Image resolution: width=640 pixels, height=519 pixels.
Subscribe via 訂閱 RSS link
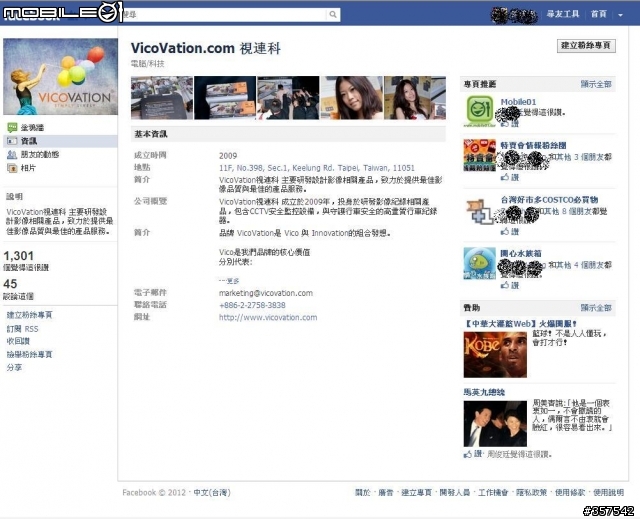(22, 329)
